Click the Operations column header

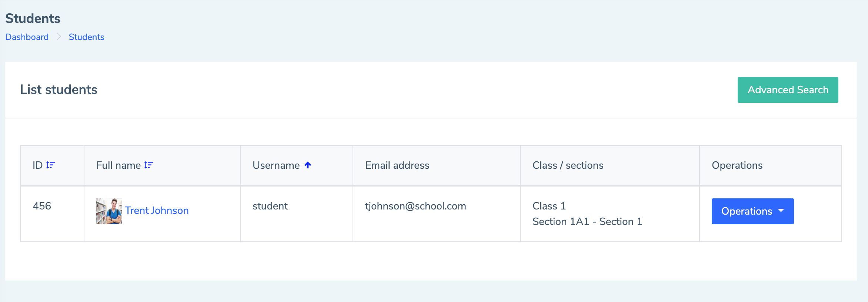tap(737, 165)
